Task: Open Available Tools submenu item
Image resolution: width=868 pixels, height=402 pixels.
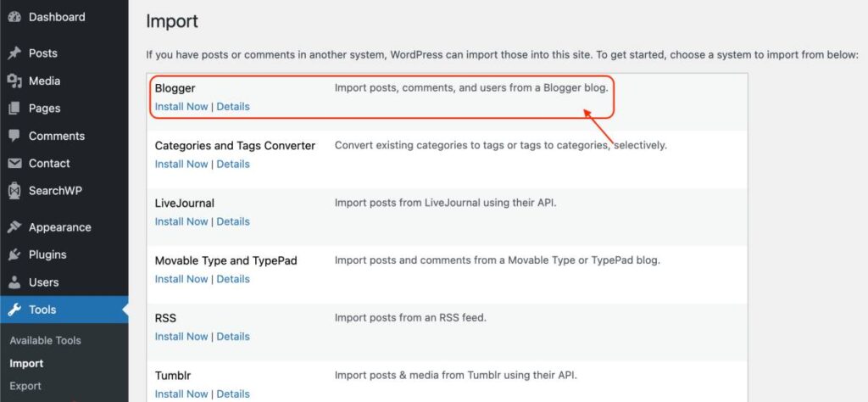Action: coord(46,341)
